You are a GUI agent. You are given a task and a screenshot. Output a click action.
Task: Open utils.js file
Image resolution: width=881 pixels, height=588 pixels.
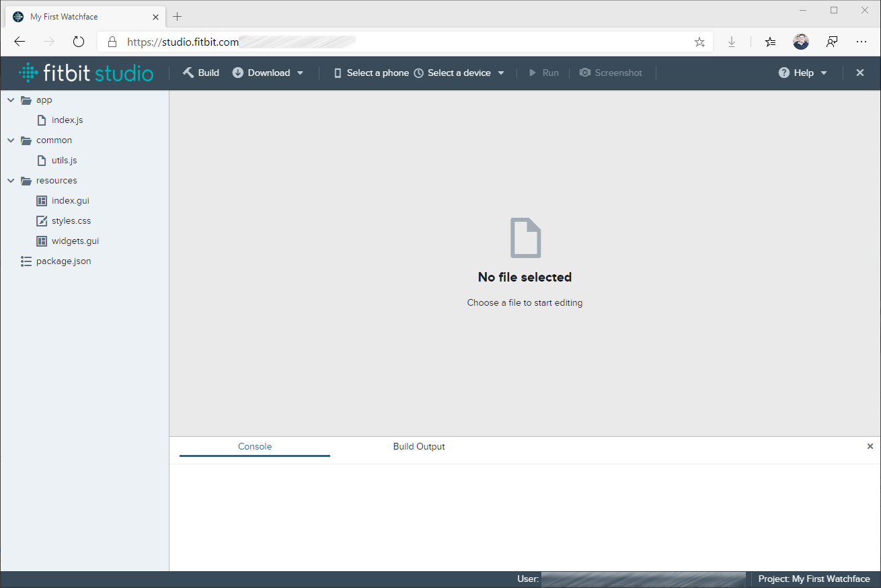(x=64, y=161)
